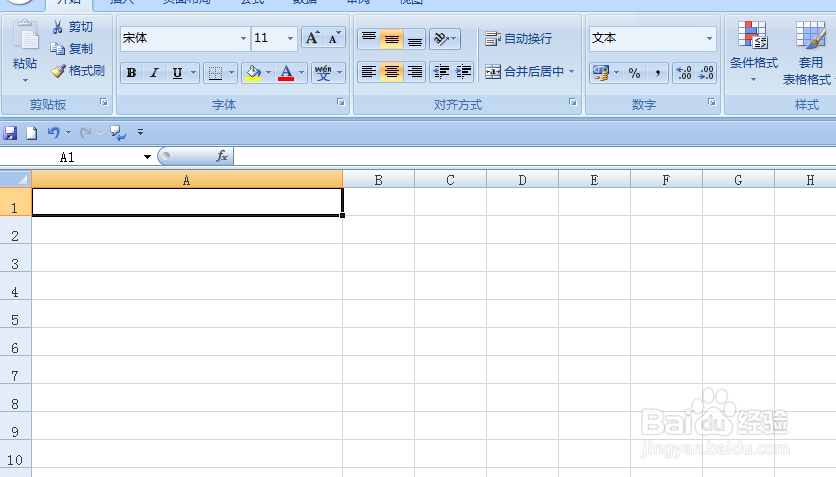836x477 pixels.
Task: Click Merge and Center (合并后居中)
Action: click(x=525, y=72)
